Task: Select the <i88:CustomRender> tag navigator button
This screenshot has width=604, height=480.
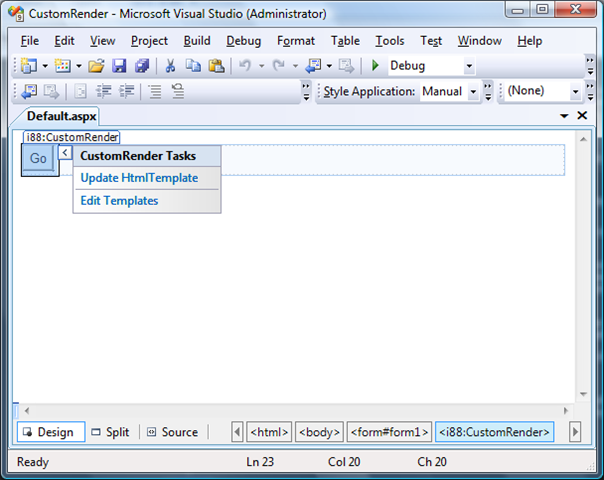Action: coord(494,432)
